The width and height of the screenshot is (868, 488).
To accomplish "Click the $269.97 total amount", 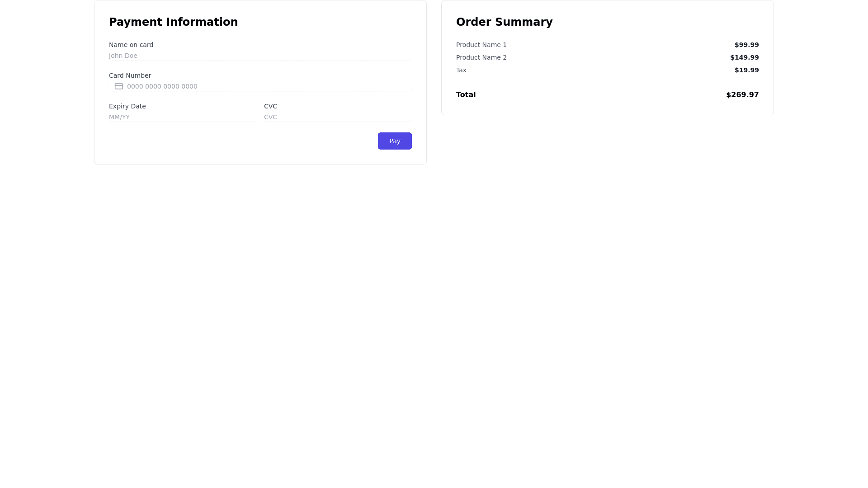I will coord(742,95).
